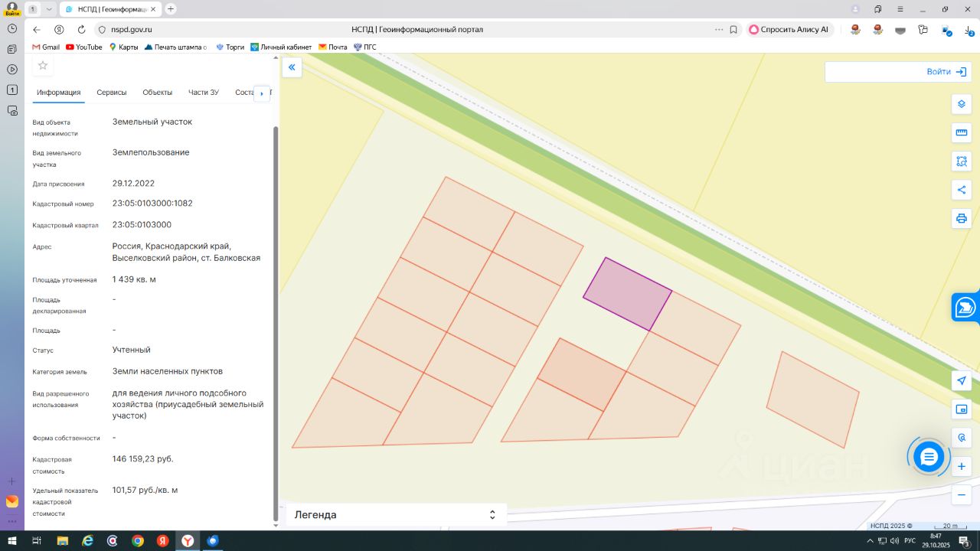This screenshot has width=980, height=551.
Task: Expand the Легенда panel
Action: [x=396, y=515]
